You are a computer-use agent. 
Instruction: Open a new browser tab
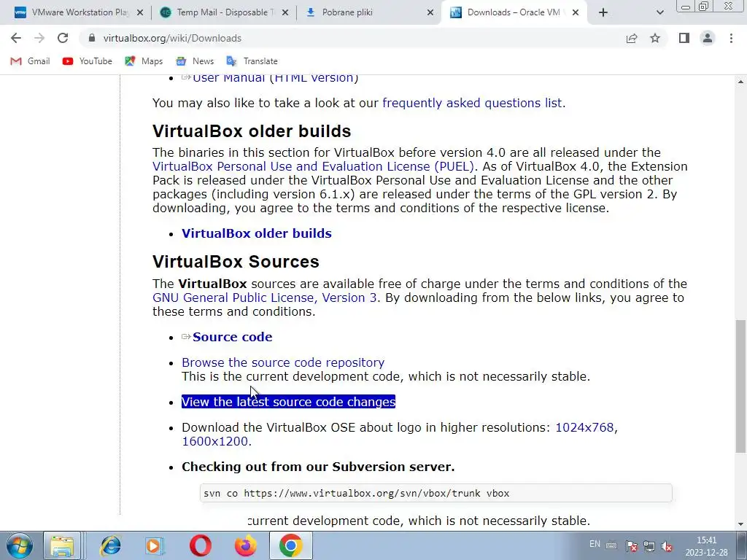coord(603,12)
